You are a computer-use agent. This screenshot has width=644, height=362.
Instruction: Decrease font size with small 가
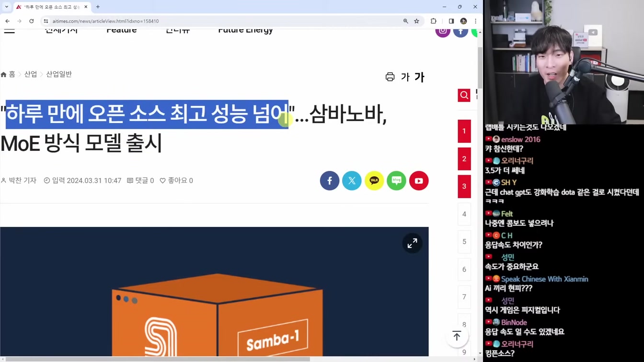pyautogui.click(x=405, y=77)
